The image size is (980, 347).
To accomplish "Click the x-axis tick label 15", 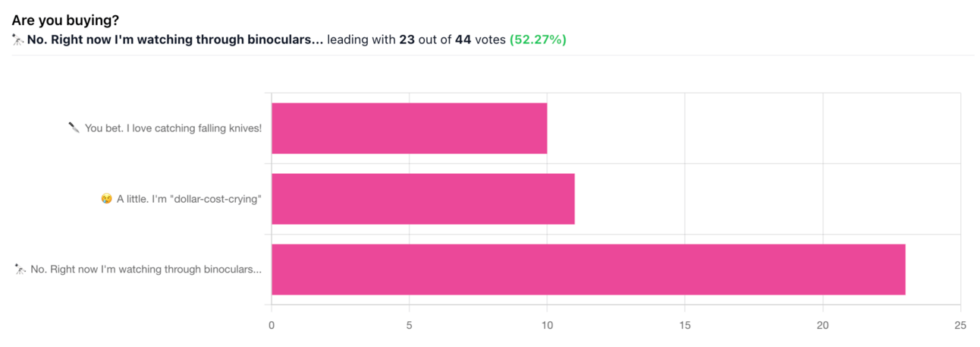I will point(685,326).
